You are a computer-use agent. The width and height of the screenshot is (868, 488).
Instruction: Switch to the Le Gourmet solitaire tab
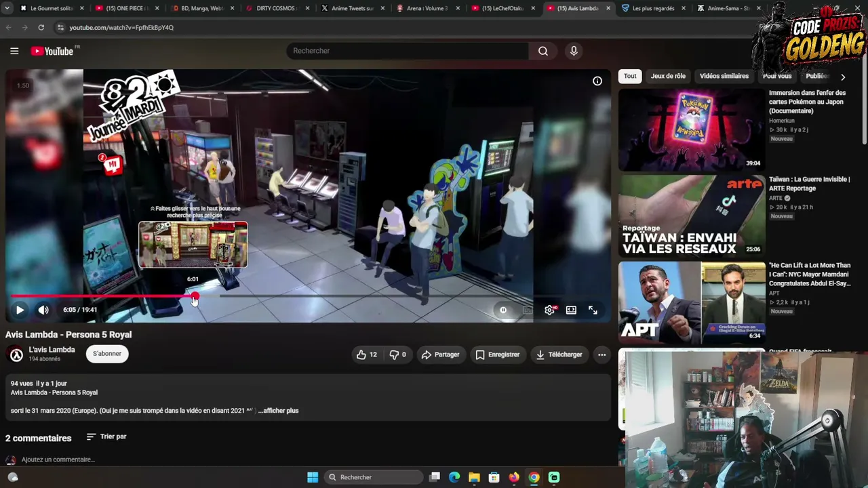51,8
